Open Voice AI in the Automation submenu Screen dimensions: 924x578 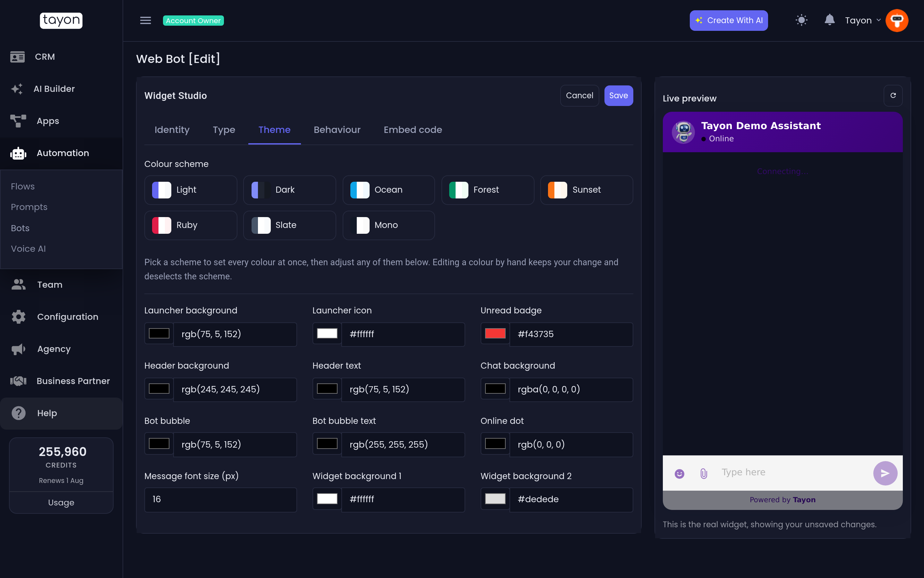point(28,249)
